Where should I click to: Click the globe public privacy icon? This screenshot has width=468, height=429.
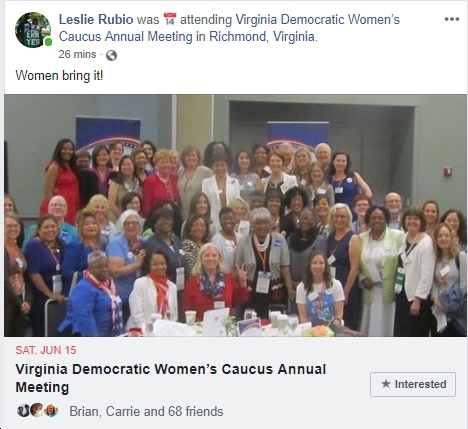(111, 55)
